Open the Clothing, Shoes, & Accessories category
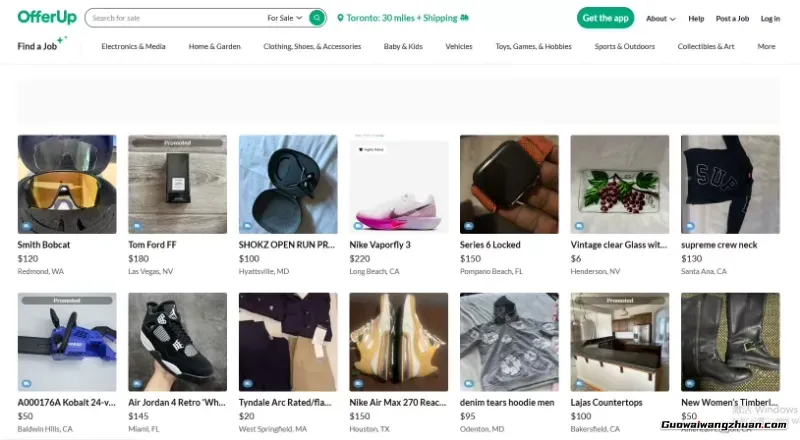 [312, 46]
